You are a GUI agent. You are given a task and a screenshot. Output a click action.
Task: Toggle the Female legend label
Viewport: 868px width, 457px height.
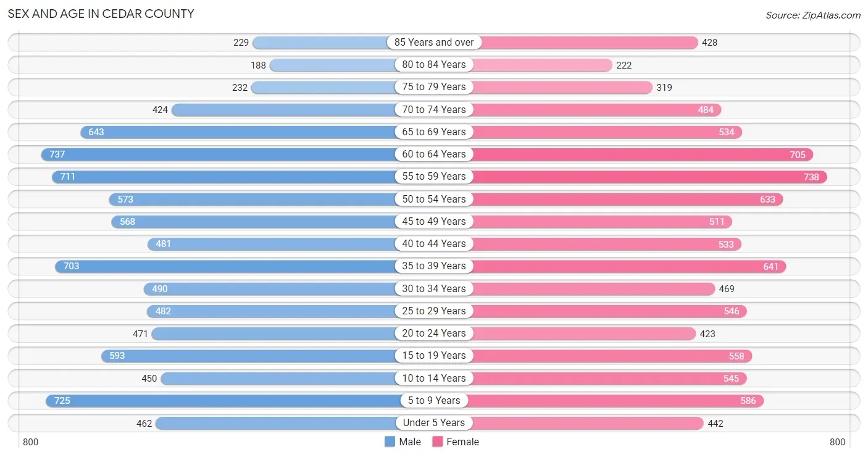point(463,442)
